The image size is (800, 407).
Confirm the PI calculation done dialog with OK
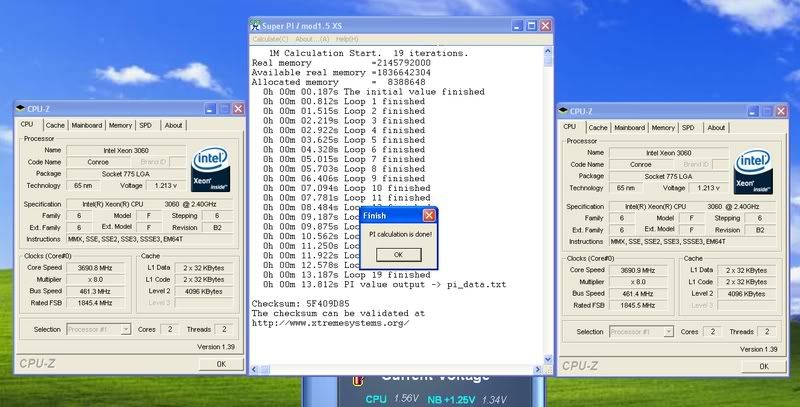coord(398,255)
